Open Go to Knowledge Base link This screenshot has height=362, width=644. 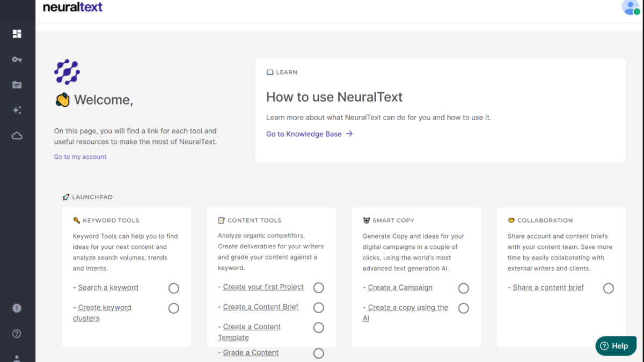coord(310,134)
